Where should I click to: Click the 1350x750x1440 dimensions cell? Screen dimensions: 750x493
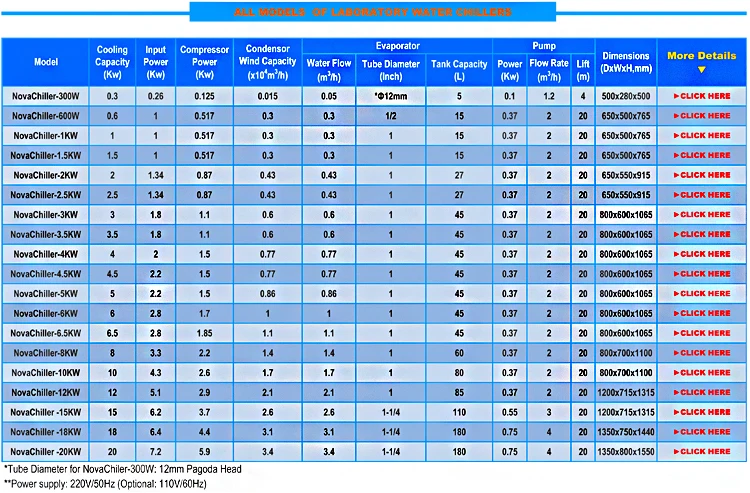pyautogui.click(x=626, y=432)
